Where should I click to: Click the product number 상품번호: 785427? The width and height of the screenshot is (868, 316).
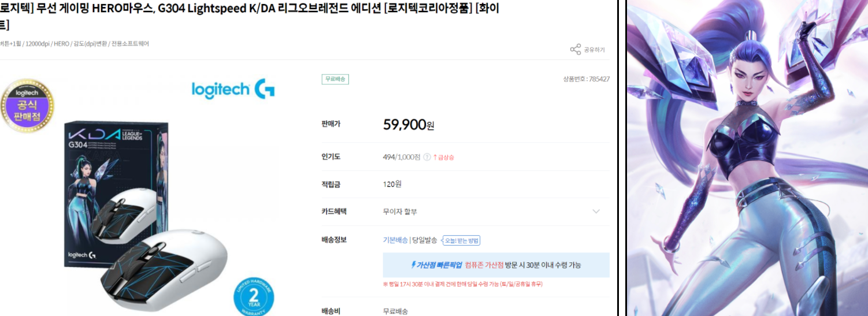[586, 79]
